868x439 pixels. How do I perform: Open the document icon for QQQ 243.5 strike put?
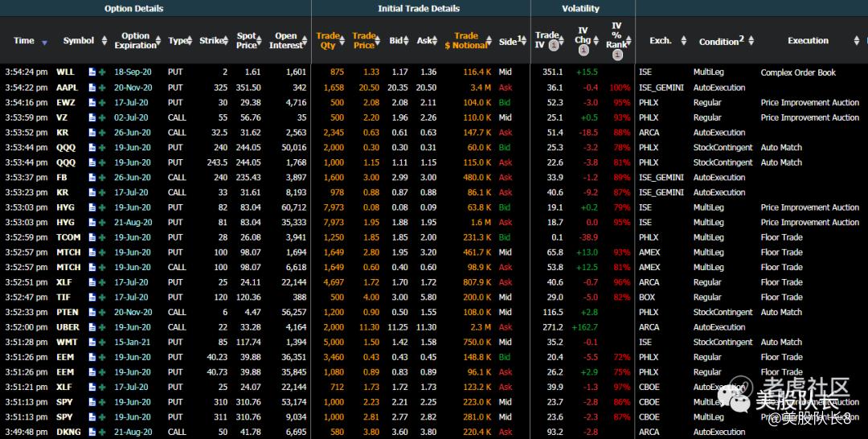click(x=92, y=162)
